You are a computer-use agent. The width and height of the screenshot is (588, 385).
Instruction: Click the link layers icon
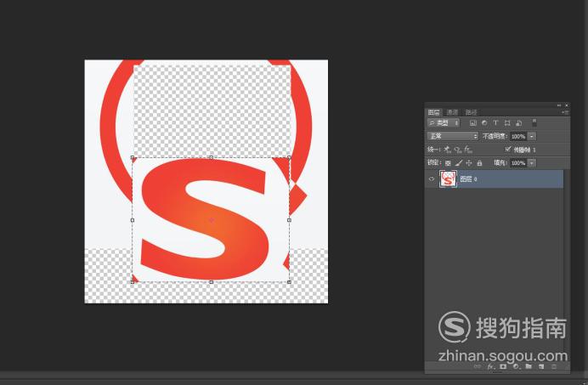point(478,366)
